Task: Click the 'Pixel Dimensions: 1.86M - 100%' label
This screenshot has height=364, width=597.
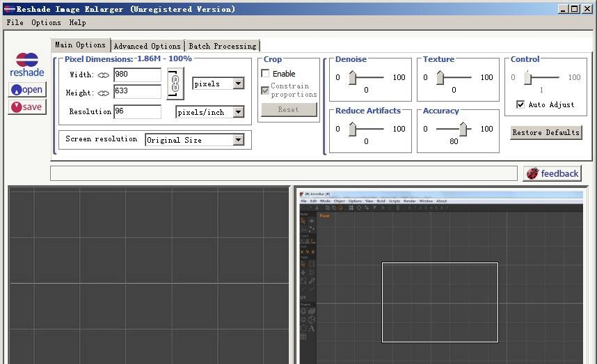Action: click(x=128, y=59)
